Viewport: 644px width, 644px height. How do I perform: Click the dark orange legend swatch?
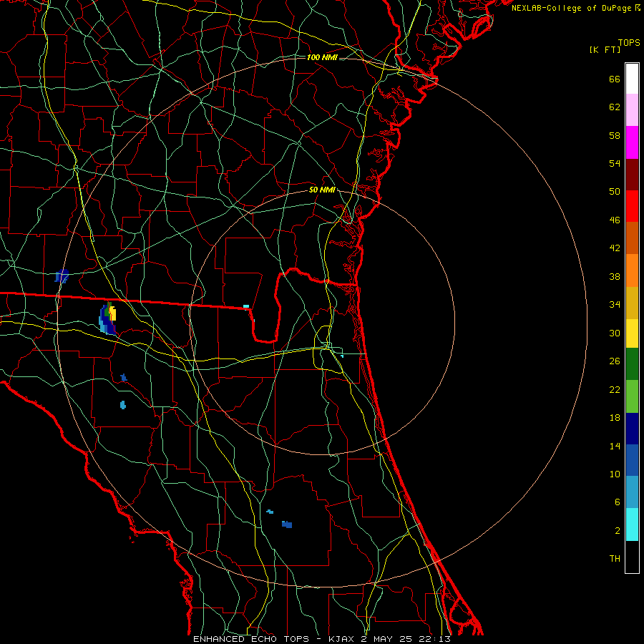(632, 238)
